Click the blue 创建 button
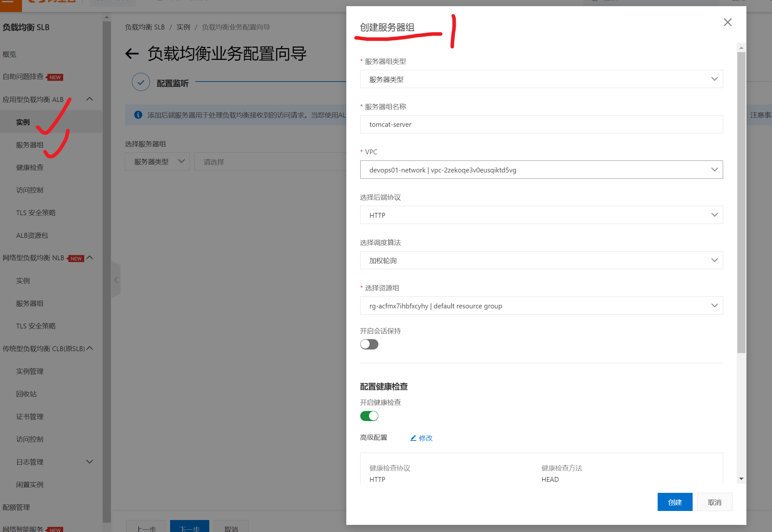772x532 pixels. click(674, 502)
